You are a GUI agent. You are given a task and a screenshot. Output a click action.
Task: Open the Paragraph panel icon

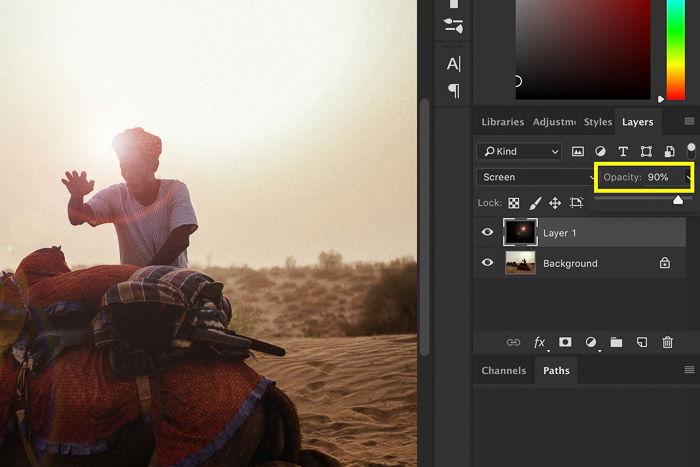454,91
